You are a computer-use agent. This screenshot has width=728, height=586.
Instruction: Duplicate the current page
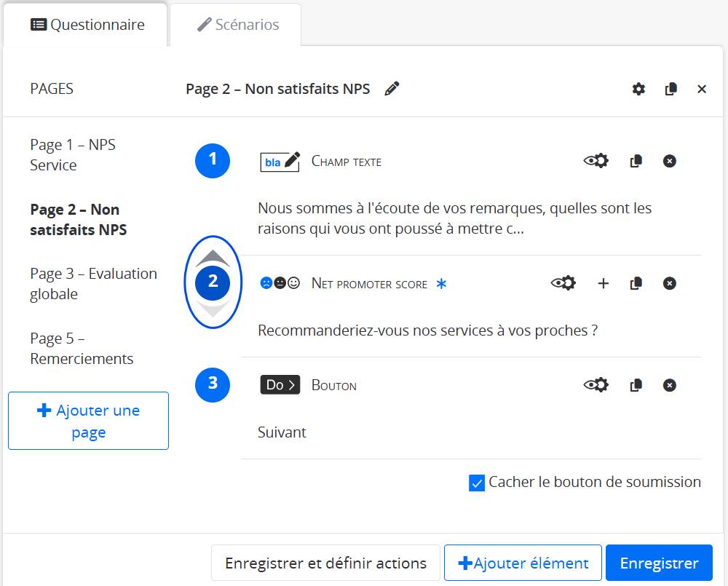tap(671, 89)
